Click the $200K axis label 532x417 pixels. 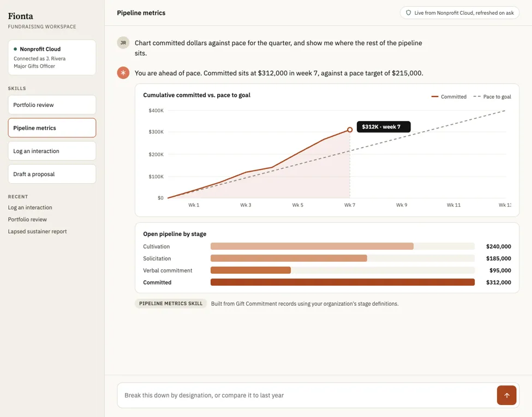[156, 154]
